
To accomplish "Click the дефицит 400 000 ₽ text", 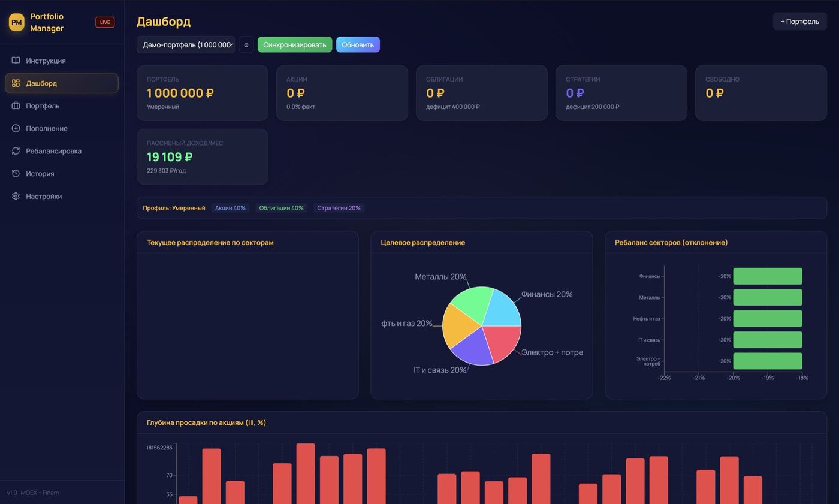I will (453, 107).
